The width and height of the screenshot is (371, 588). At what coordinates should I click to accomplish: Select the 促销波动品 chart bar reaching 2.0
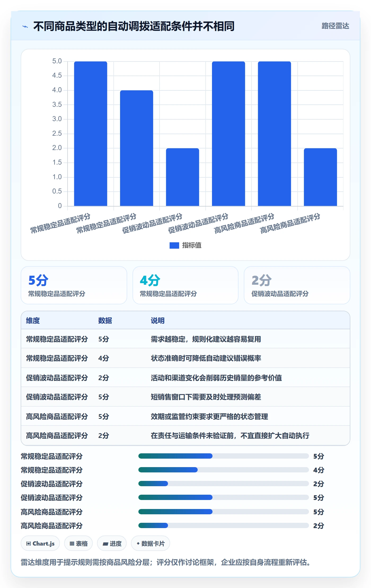182,177
